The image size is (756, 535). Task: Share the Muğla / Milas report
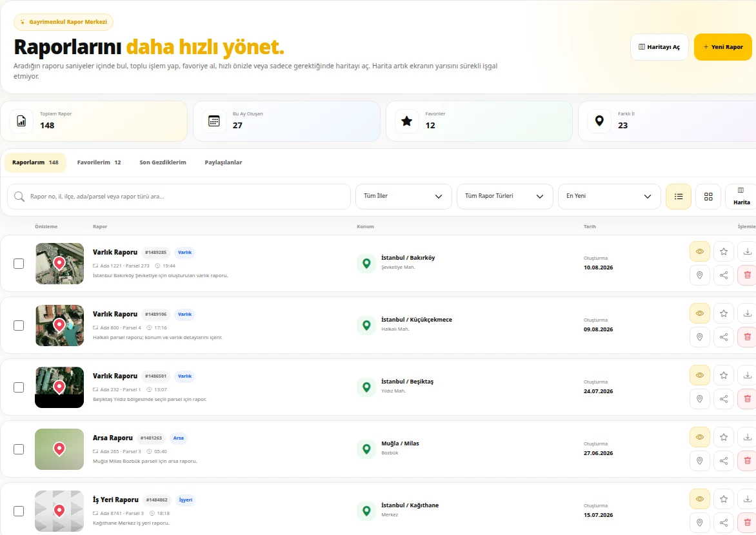coord(724,461)
